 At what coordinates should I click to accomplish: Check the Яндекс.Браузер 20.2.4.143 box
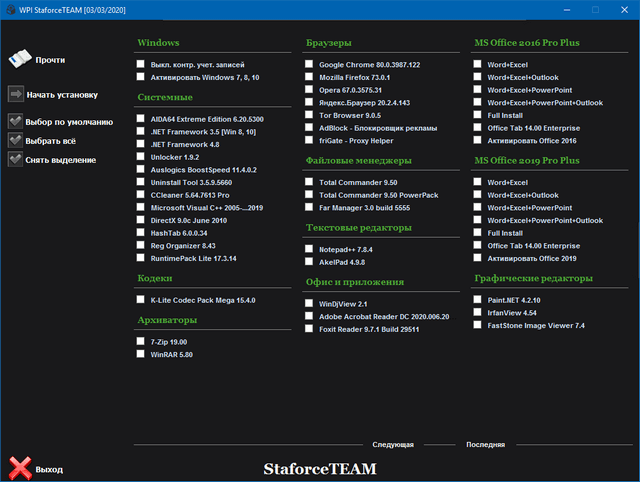309,102
